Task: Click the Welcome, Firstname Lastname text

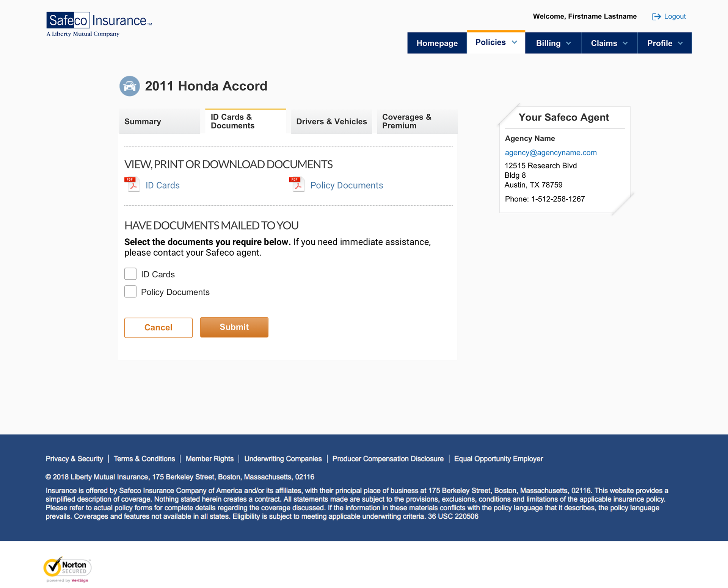Action: (585, 16)
